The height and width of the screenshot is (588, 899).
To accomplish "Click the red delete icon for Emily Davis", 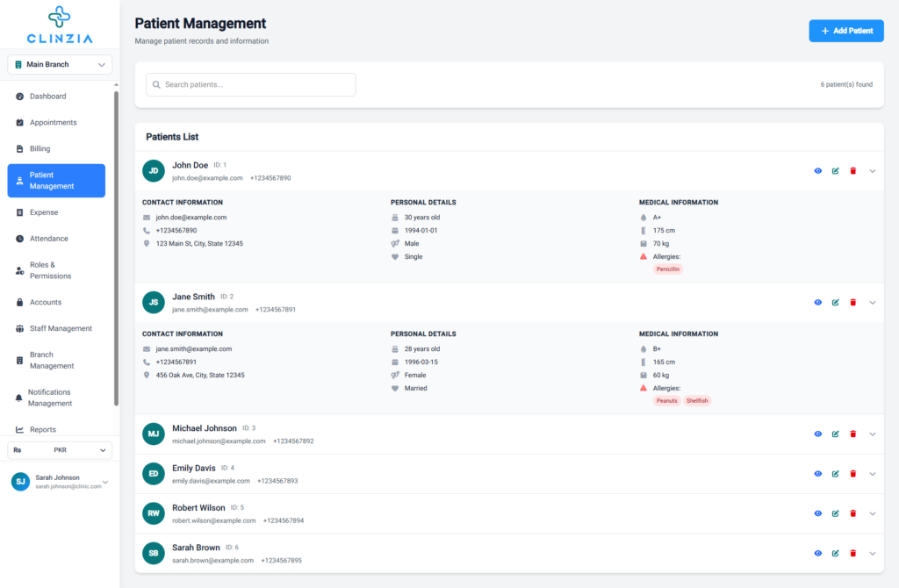I will click(852, 474).
